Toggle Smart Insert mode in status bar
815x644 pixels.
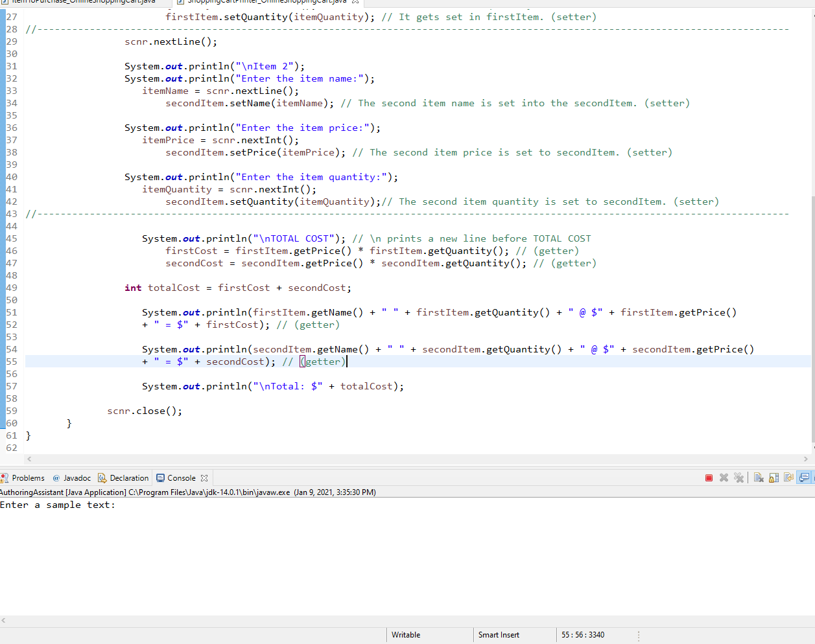[x=498, y=635]
